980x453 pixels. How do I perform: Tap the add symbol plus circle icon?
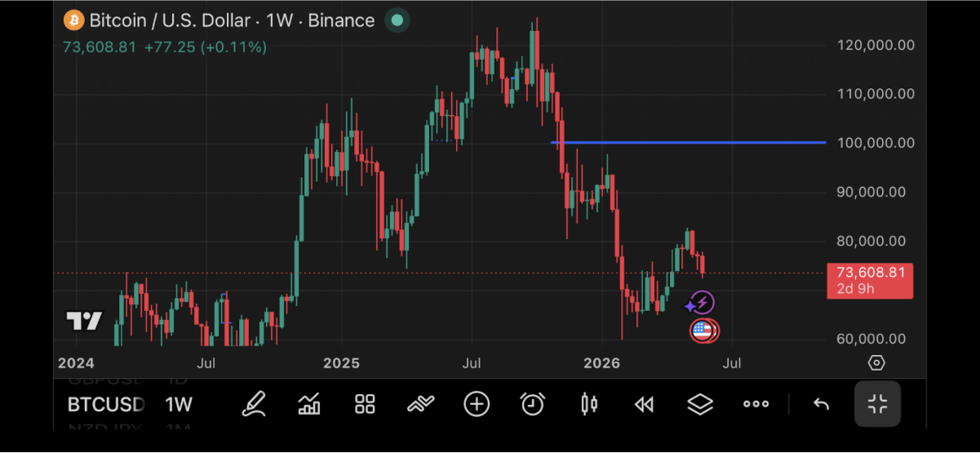(477, 403)
